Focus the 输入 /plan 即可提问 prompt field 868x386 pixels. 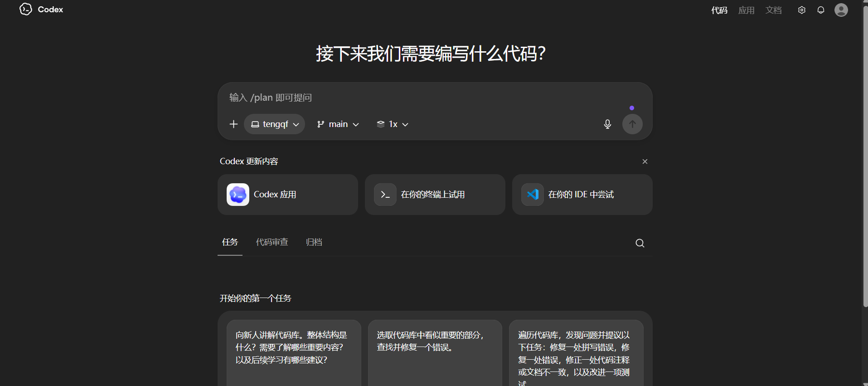tap(435, 98)
